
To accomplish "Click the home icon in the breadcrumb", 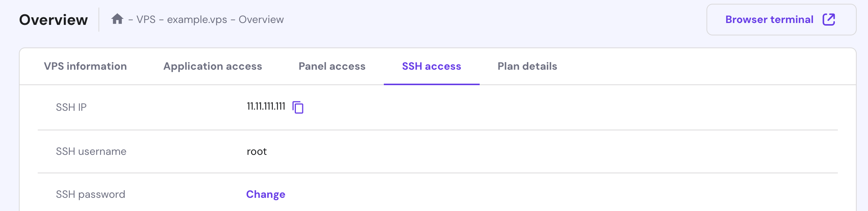I will [117, 19].
